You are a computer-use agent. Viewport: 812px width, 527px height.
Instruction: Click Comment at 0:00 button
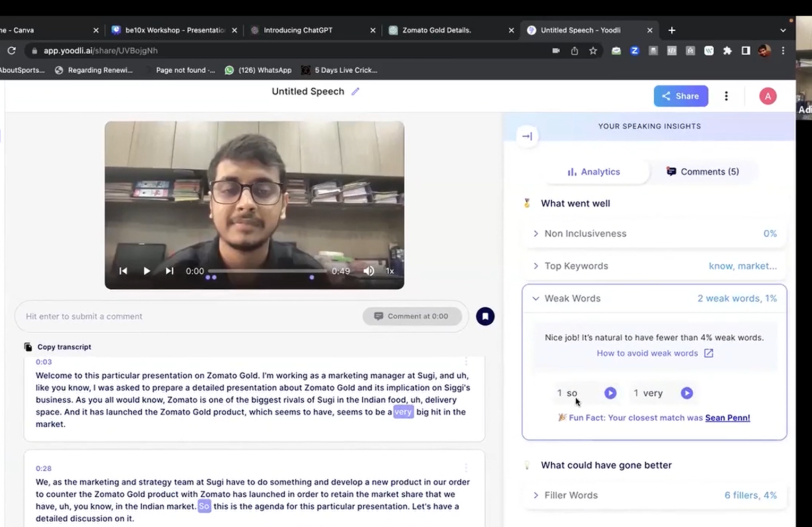412,316
